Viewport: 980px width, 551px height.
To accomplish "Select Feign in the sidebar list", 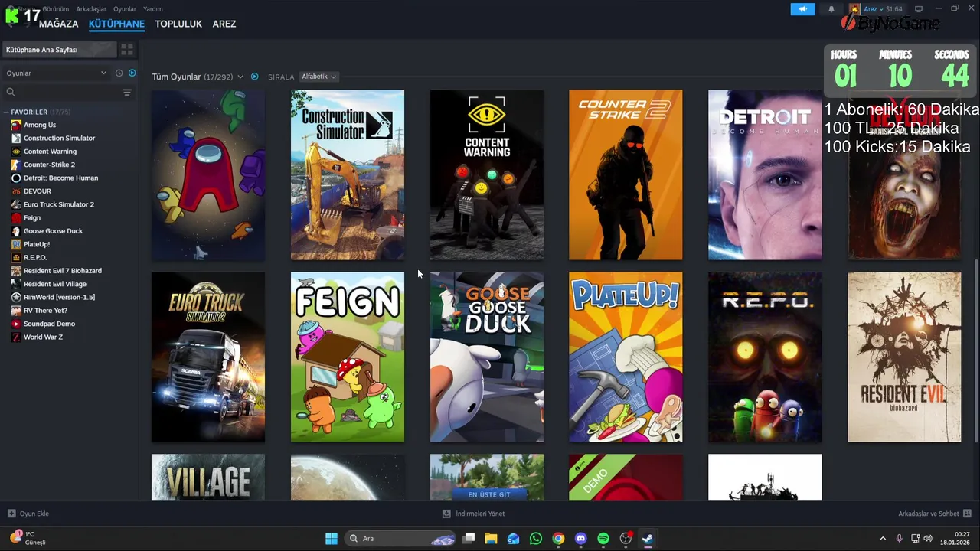I will pyautogui.click(x=32, y=217).
